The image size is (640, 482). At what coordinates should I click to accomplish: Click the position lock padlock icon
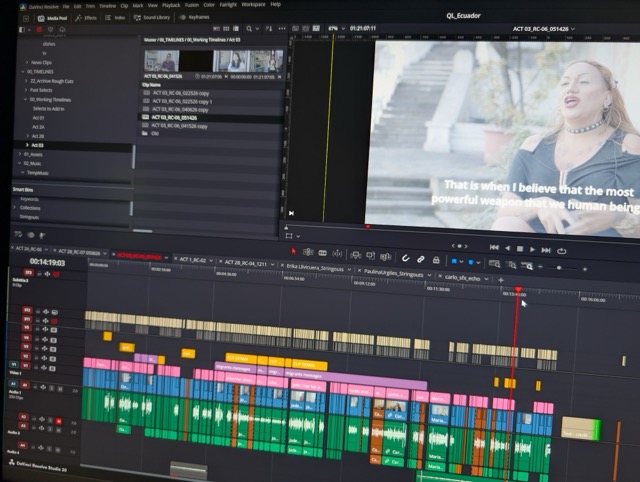pos(436,260)
